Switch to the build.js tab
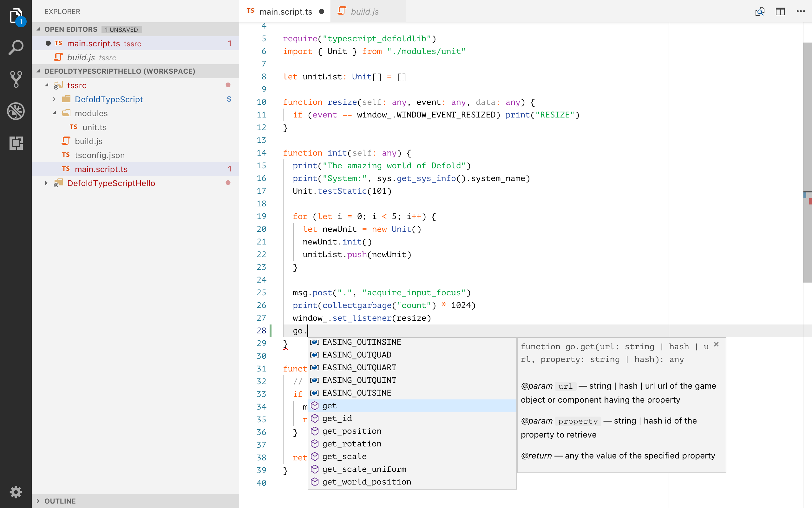 pos(369,11)
